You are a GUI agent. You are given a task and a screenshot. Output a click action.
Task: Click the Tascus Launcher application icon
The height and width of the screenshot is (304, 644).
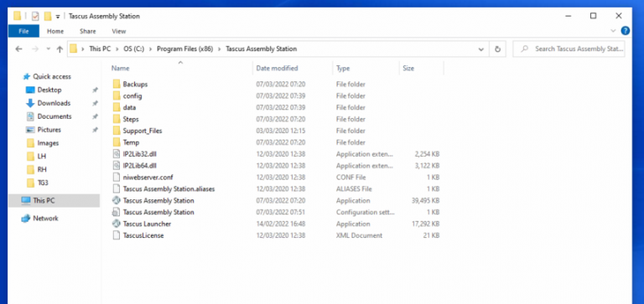point(117,224)
